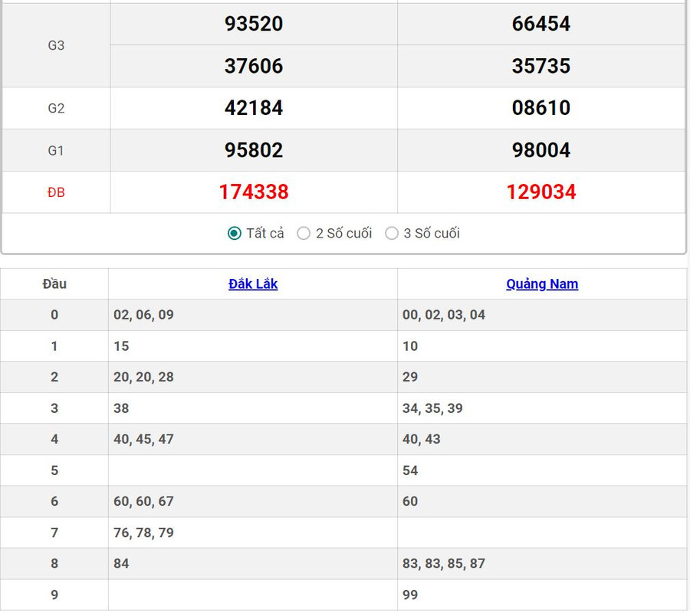Select the 'Tất cả' radio button

[x=235, y=234]
